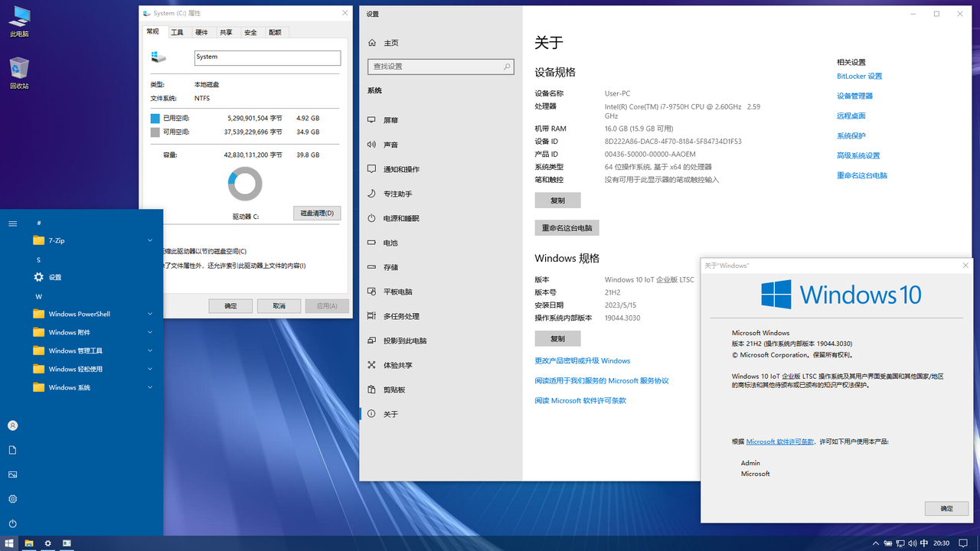Screen dimensions: 980x551
Task: Click the Settings gear in Start rail
Action: [12, 499]
